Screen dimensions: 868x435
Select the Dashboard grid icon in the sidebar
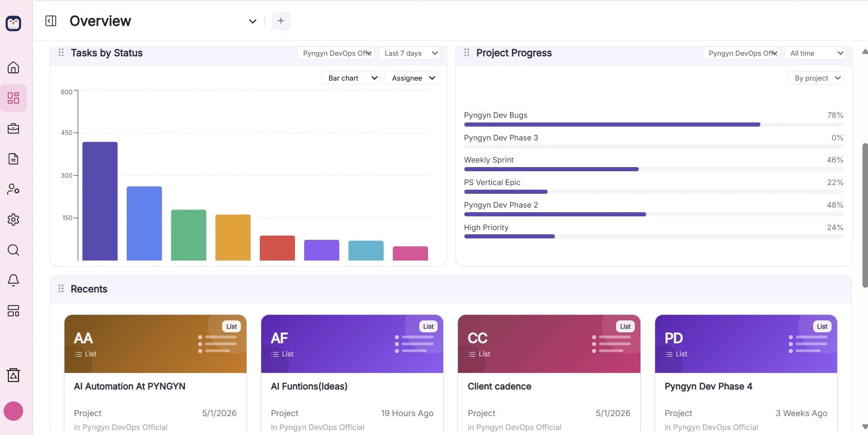click(x=13, y=98)
